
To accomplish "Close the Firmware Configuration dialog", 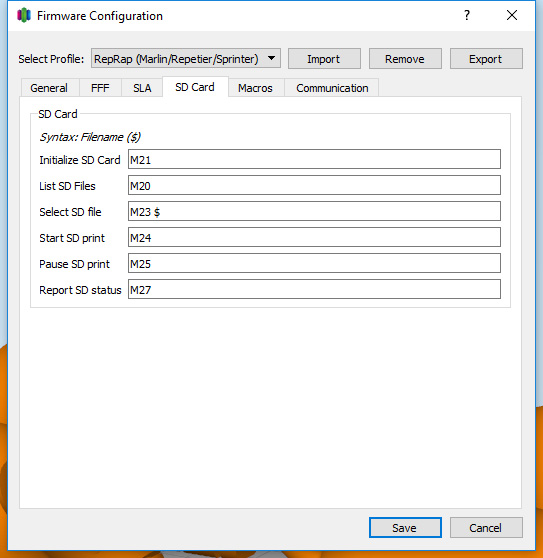I will pos(512,15).
